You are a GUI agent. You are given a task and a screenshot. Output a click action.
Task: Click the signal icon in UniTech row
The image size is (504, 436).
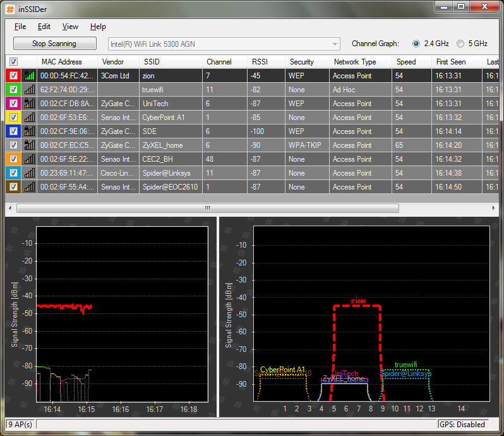click(29, 104)
